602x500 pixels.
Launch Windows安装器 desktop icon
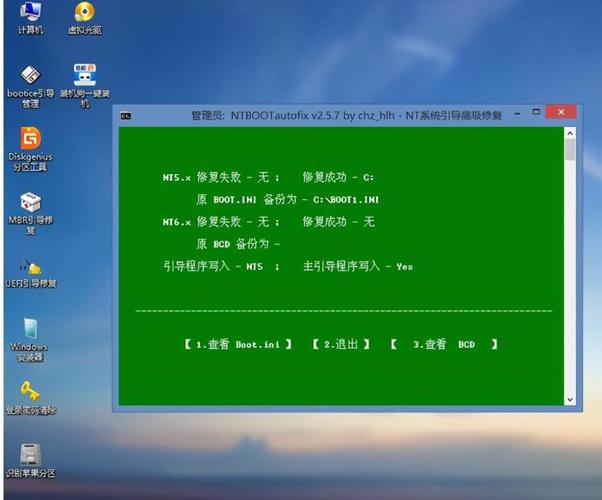[x=30, y=339]
